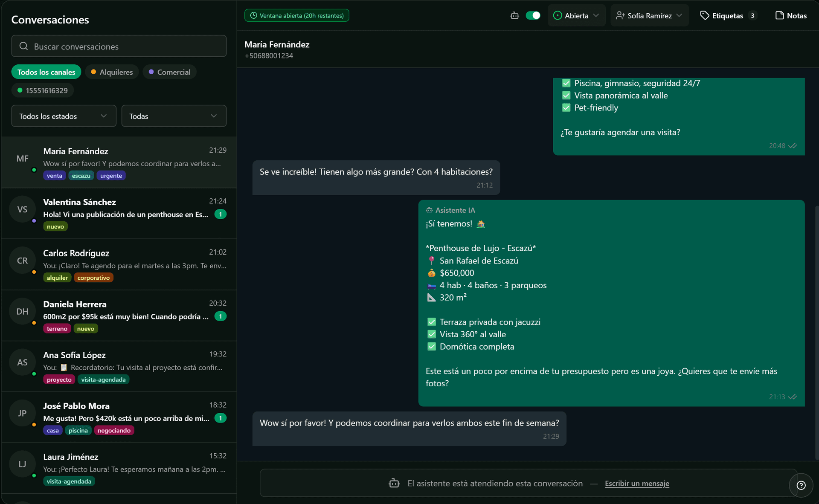Open the AI assistant robot icon in the top bar
Screen dimensions: 819x504
coord(514,15)
